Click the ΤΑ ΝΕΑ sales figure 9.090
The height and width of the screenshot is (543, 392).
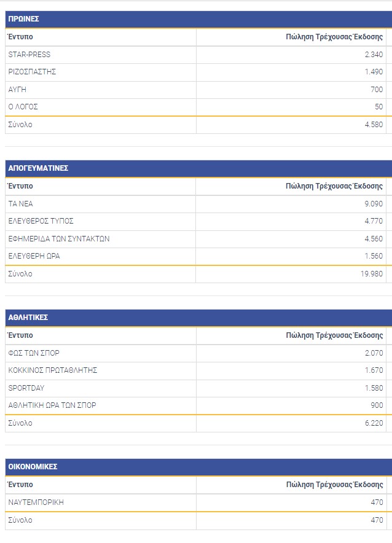click(374, 204)
